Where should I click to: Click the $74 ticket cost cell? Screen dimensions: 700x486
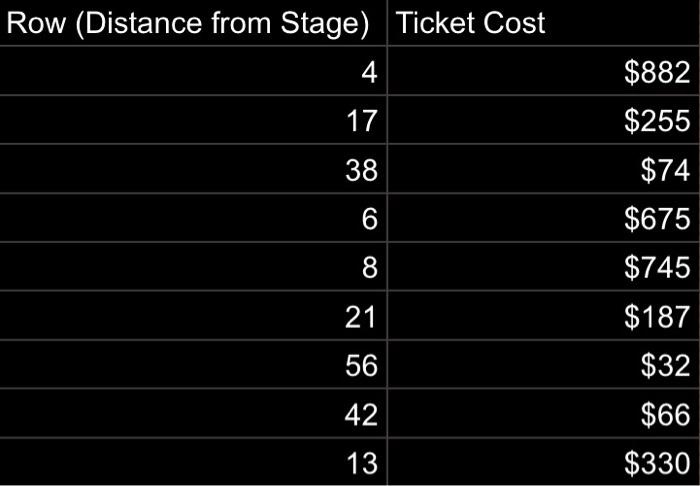[543, 168]
